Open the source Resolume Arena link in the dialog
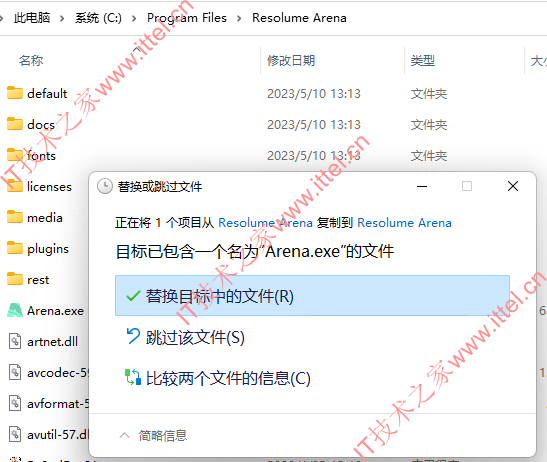Screen dimensions: 547x462 pos(265,223)
